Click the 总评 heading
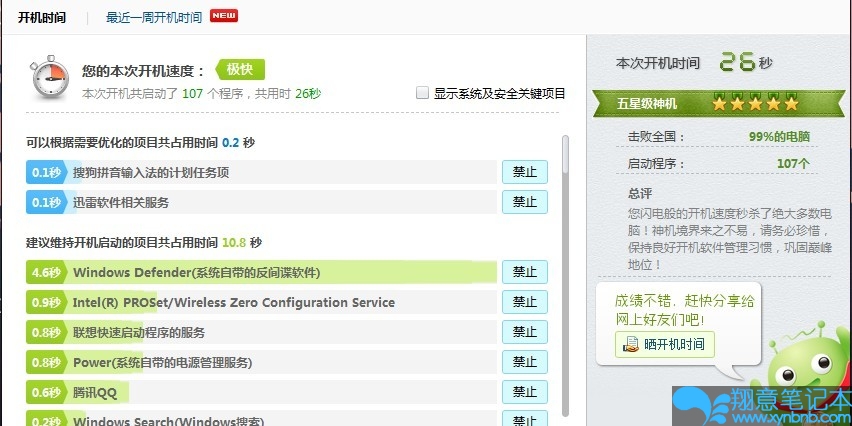This screenshot has width=852, height=426. click(x=640, y=193)
